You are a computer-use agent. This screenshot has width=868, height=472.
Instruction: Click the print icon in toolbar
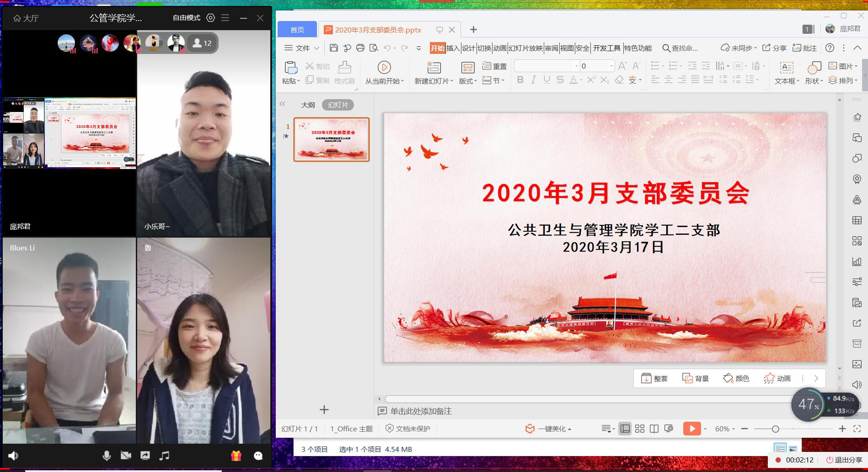360,48
